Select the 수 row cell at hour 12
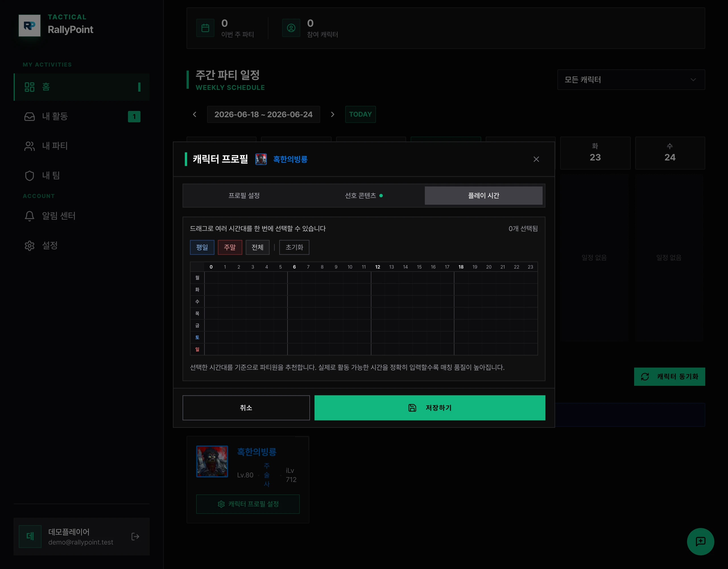 (378, 302)
